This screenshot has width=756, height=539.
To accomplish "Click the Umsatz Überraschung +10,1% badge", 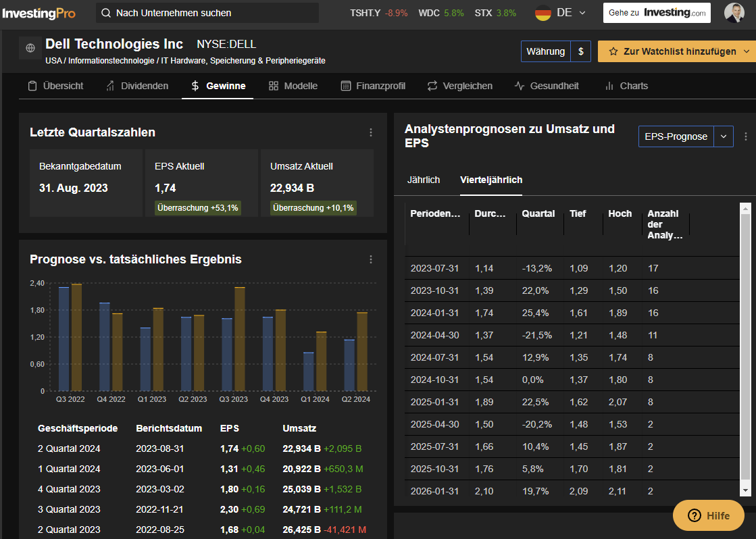I will [313, 208].
